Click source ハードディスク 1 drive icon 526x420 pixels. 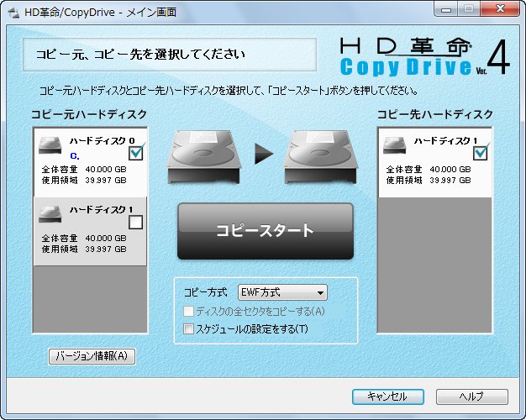(50, 213)
